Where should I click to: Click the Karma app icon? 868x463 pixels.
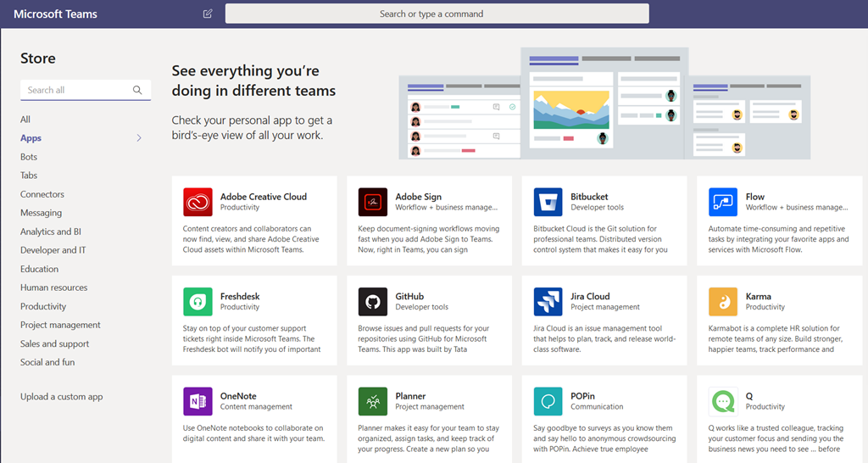(x=723, y=302)
